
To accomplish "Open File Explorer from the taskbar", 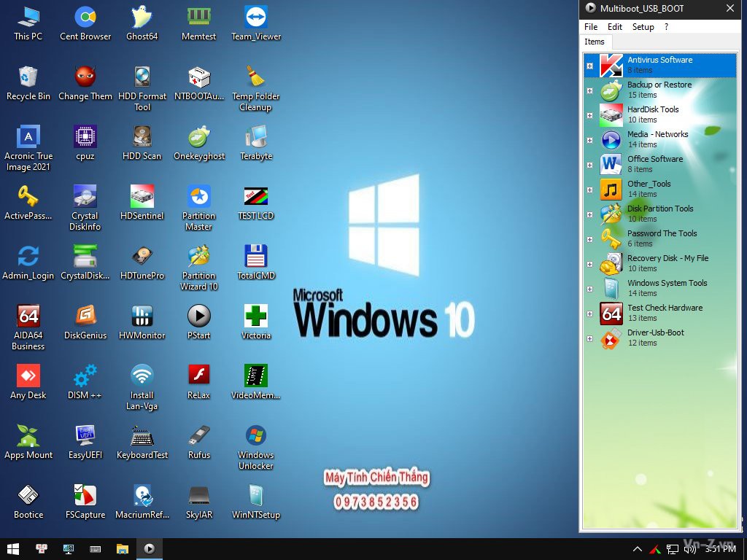I will click(123, 549).
